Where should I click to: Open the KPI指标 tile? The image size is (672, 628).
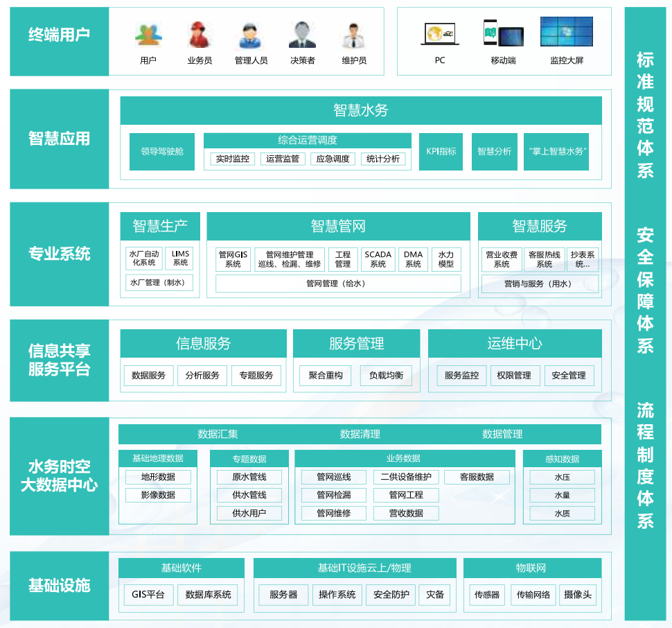tap(441, 152)
